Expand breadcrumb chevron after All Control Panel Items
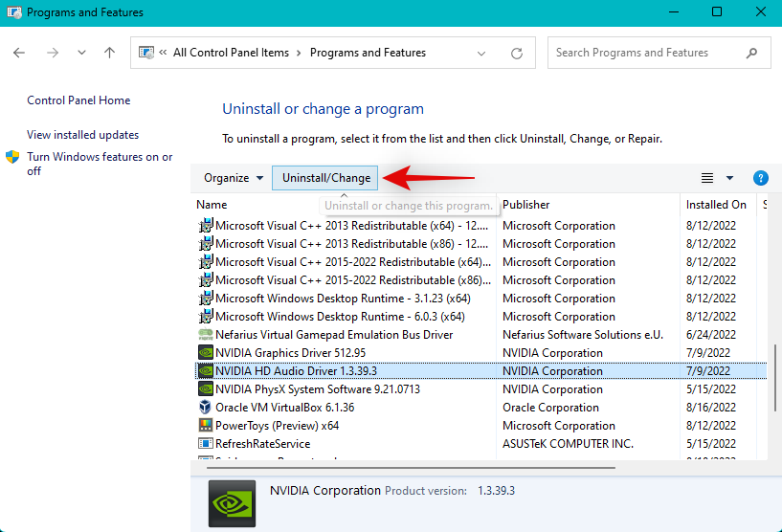The height and width of the screenshot is (532, 782). [x=299, y=53]
